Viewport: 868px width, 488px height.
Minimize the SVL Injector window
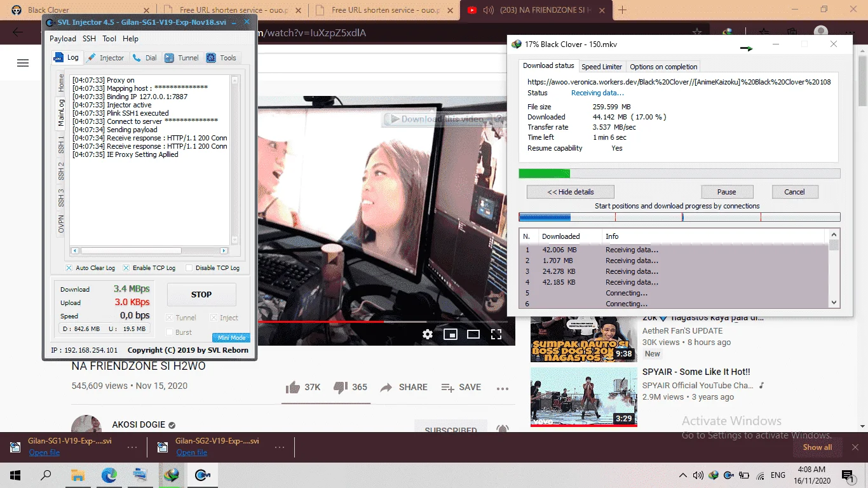[234, 23]
